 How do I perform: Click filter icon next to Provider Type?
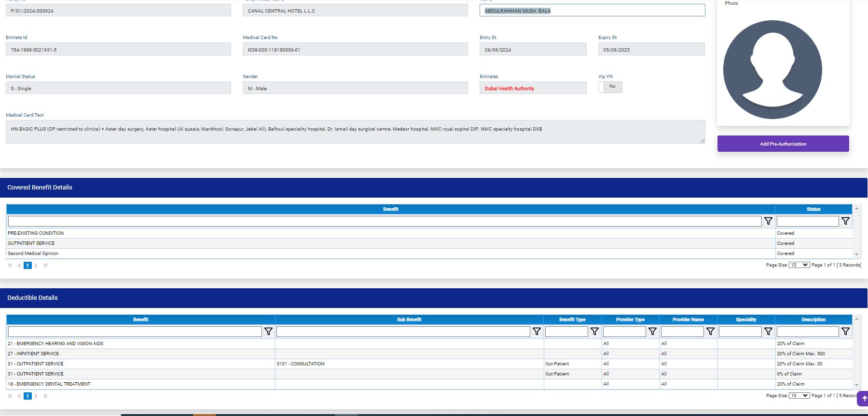point(652,332)
